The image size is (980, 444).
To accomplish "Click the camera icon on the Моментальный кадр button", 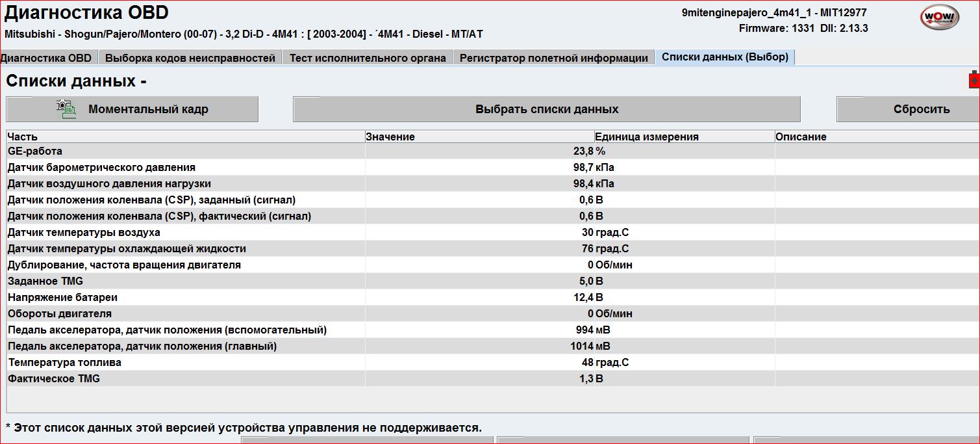I will (x=66, y=109).
